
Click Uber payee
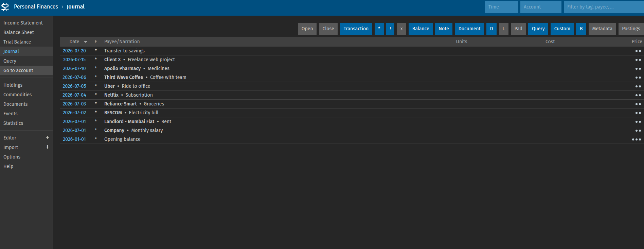(109, 86)
